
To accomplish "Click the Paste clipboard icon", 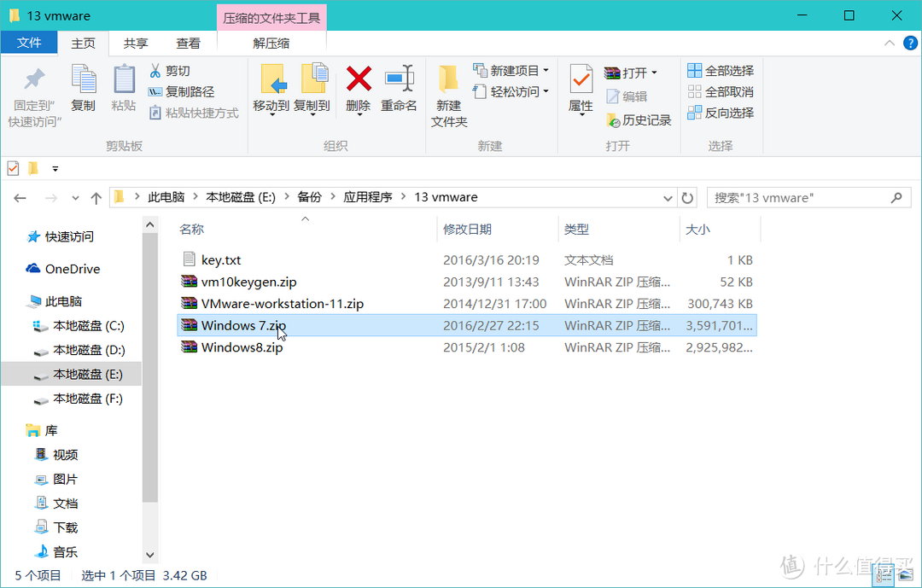I will (124, 79).
